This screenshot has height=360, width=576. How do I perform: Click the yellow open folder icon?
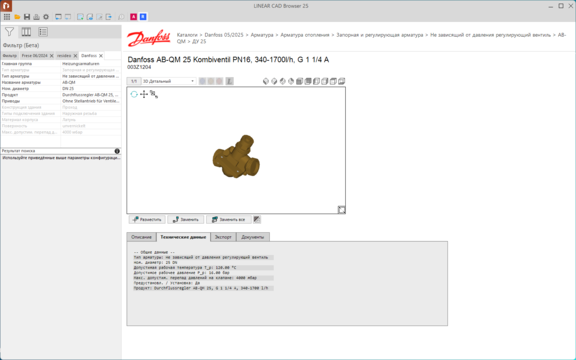17,17
